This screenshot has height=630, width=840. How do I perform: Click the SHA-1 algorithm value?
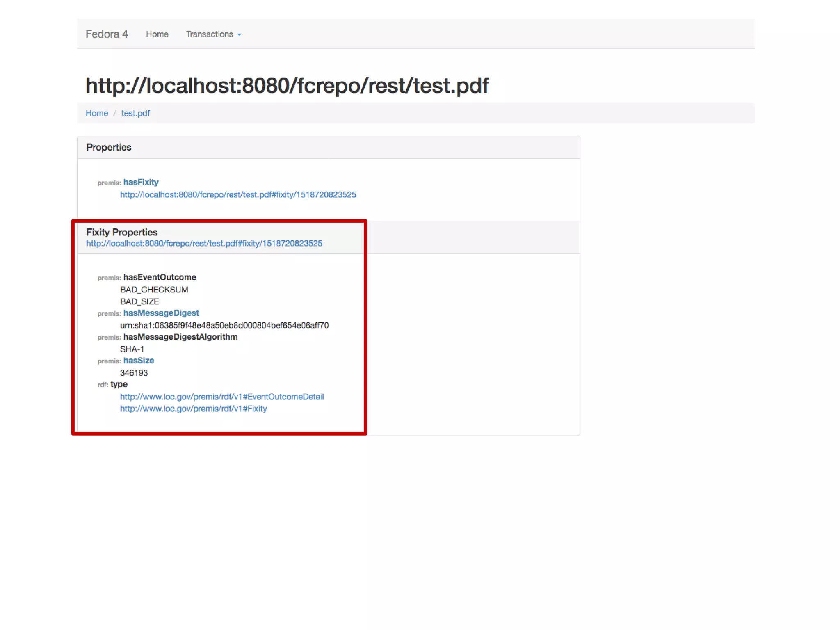click(132, 349)
